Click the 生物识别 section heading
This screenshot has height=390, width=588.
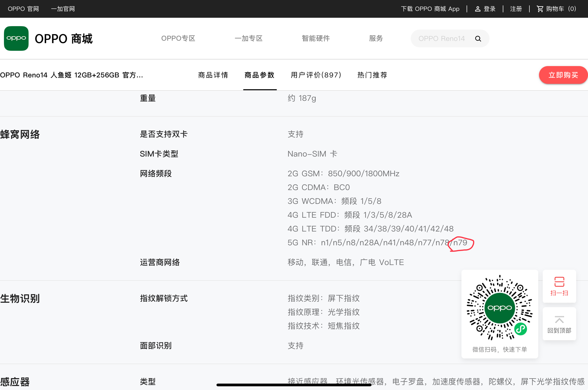[20, 299]
